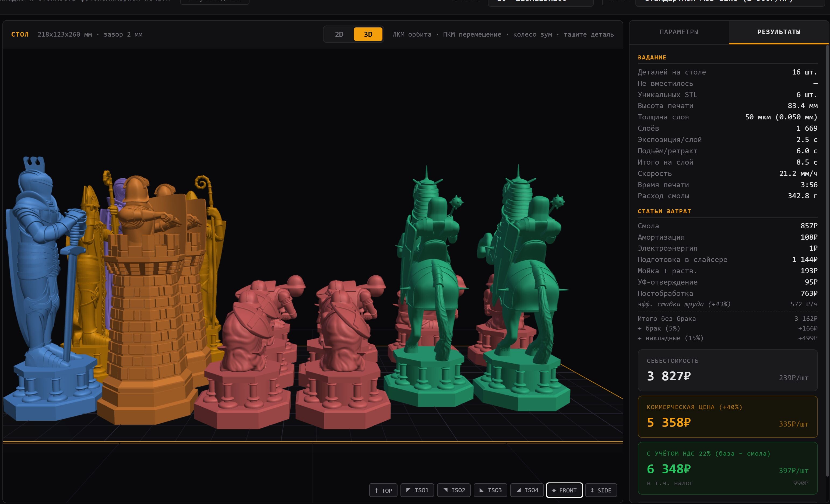Click the guide button in header
Screen dimensions: 830x504
click(x=214, y=2)
